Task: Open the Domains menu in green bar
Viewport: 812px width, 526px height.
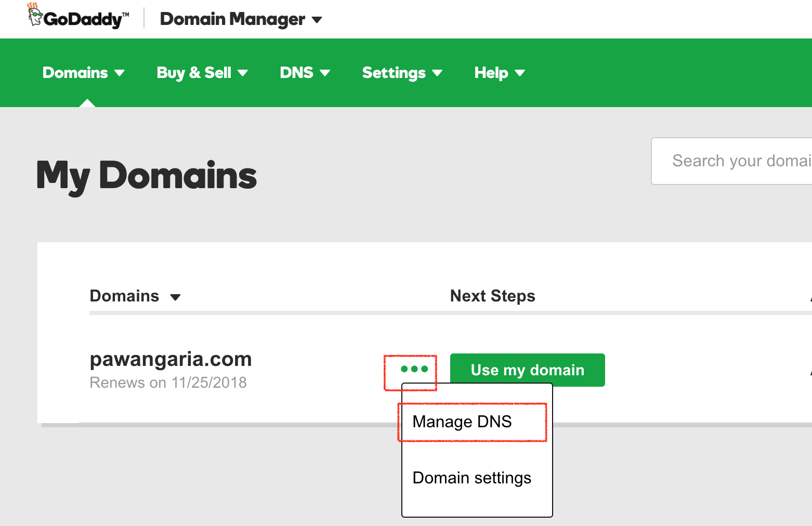Action: pos(84,73)
